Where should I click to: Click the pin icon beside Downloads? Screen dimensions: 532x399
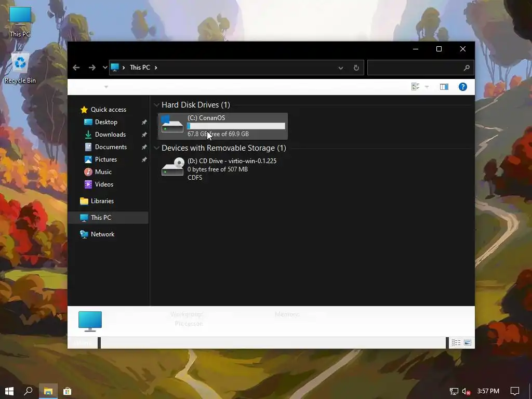tap(144, 135)
